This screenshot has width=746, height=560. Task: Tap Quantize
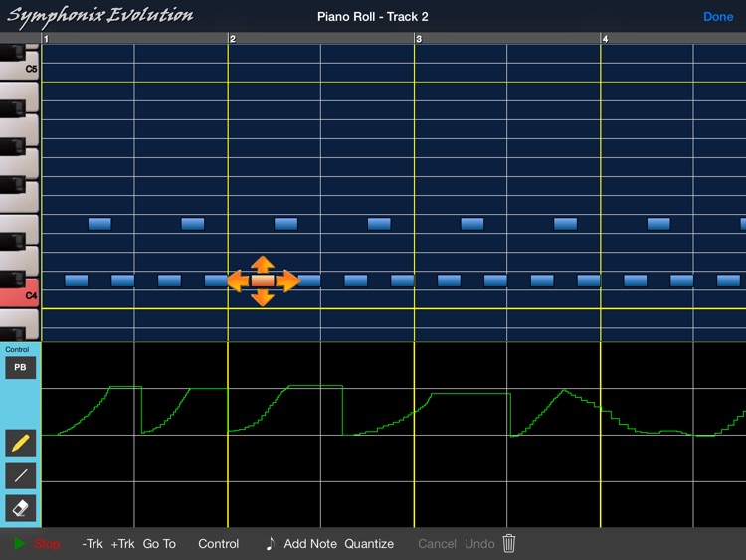[369, 543]
